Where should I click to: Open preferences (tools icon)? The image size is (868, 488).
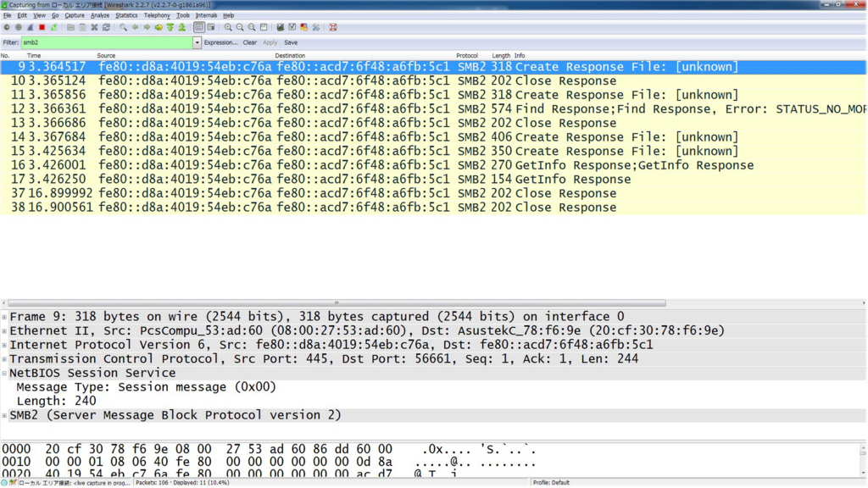pos(316,27)
